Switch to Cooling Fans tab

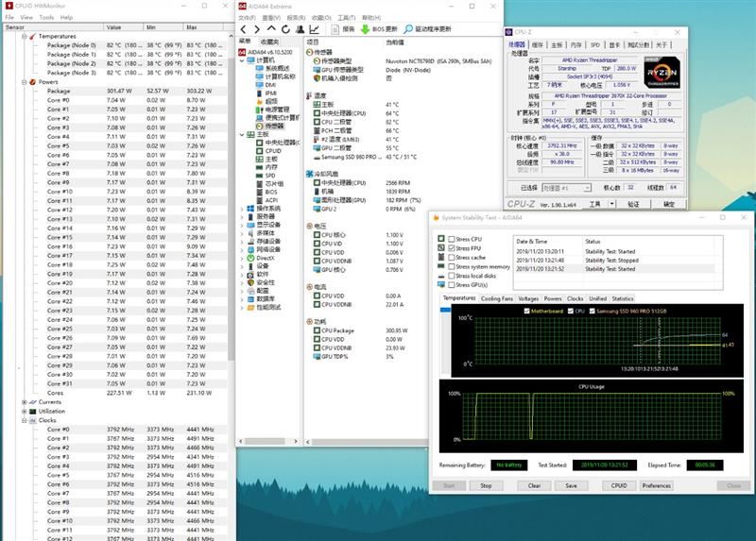[497, 298]
